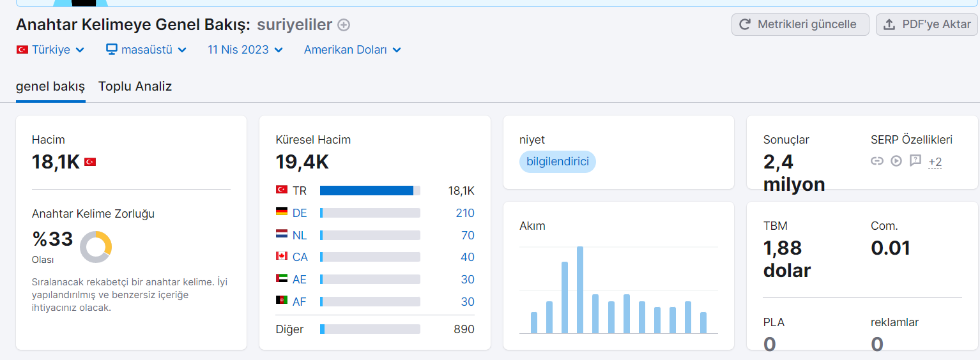The height and width of the screenshot is (360, 980).
Task: Click the 1,88 dolar TBM value
Action: [787, 259]
